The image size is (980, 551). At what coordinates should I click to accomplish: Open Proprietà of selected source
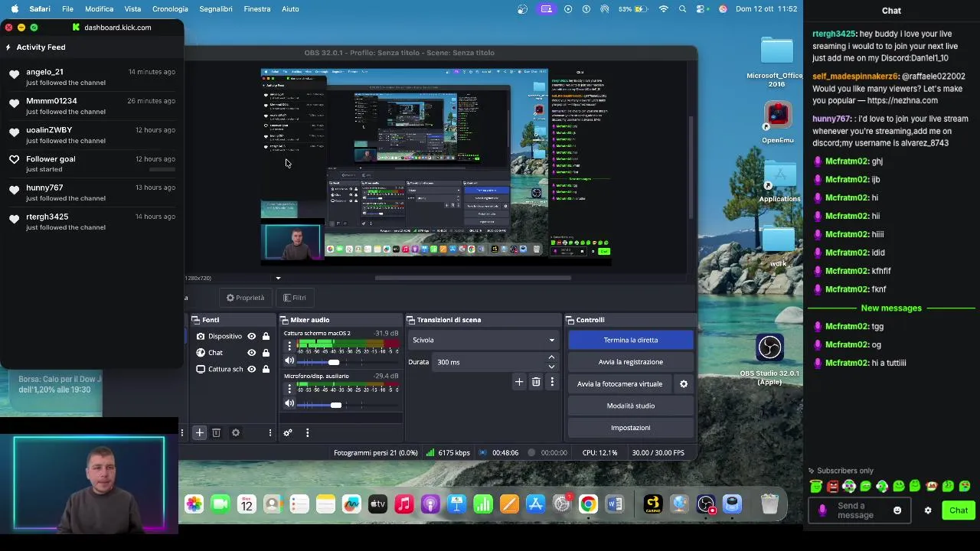pos(245,298)
